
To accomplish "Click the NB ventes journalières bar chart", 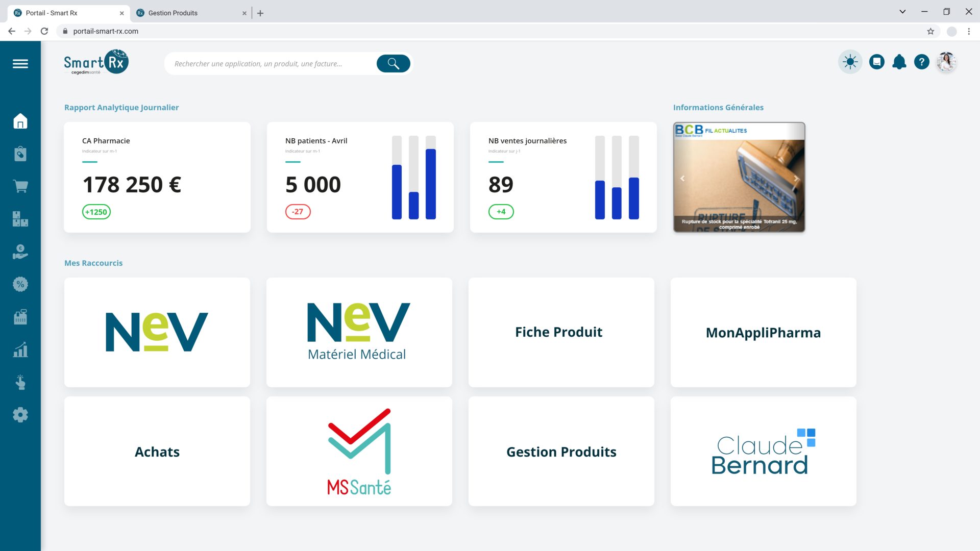I will click(x=617, y=178).
